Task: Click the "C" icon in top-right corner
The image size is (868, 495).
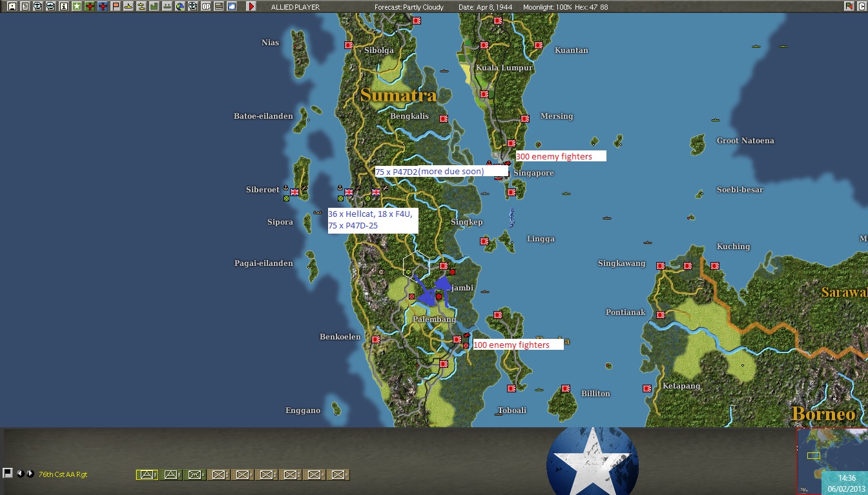Action: [x=862, y=6]
